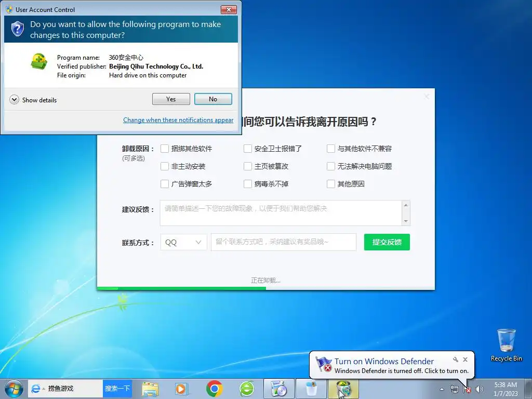Check the 与其他软件不兼容 checkbox
This screenshot has height=399, width=532.
[x=331, y=149]
